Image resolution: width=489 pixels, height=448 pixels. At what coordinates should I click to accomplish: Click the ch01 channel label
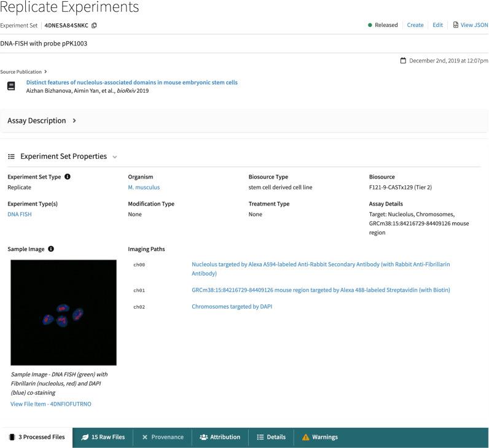tap(139, 290)
